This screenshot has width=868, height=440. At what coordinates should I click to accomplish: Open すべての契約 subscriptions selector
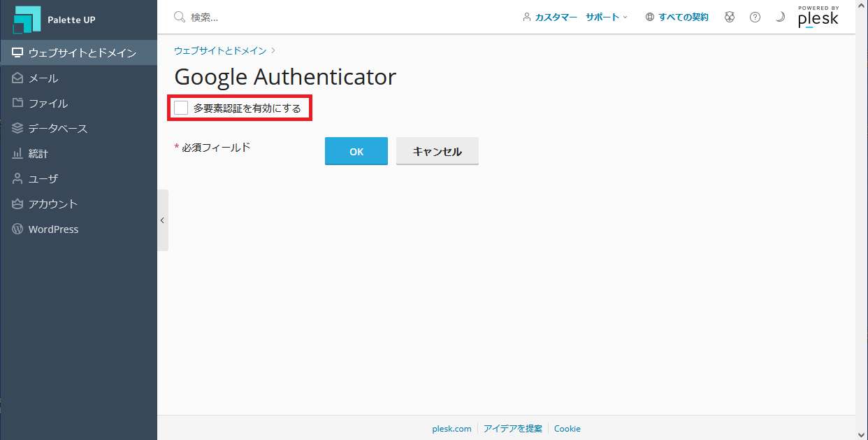677,17
